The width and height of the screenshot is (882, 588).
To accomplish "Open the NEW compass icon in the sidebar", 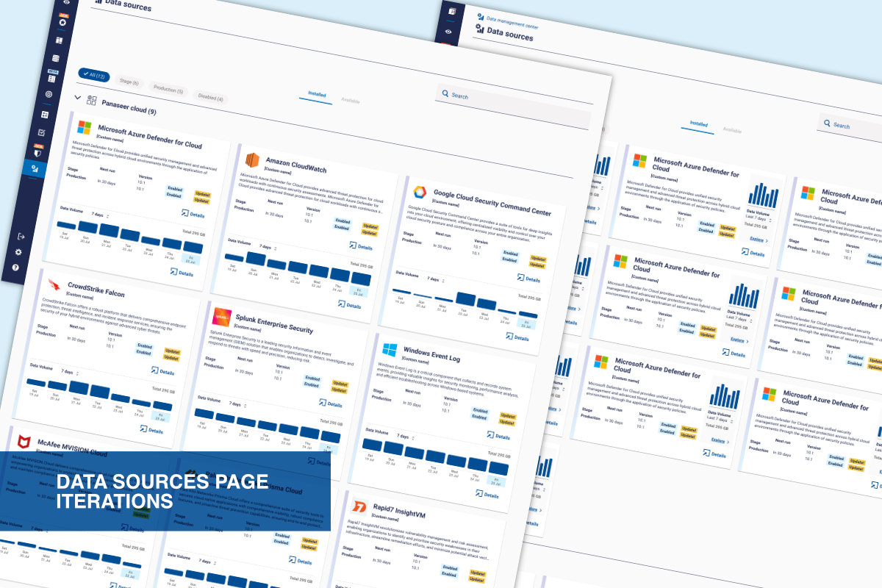I will point(63,22).
